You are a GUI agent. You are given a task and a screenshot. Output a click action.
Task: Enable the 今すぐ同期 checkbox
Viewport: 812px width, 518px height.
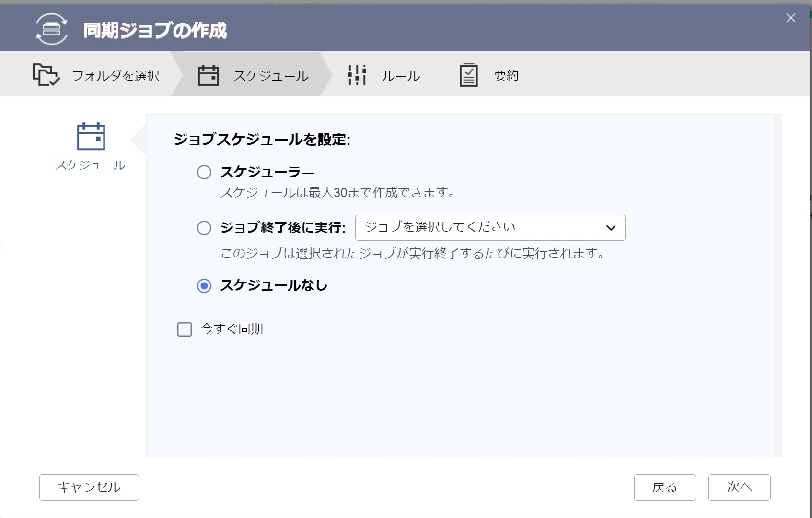(x=185, y=330)
